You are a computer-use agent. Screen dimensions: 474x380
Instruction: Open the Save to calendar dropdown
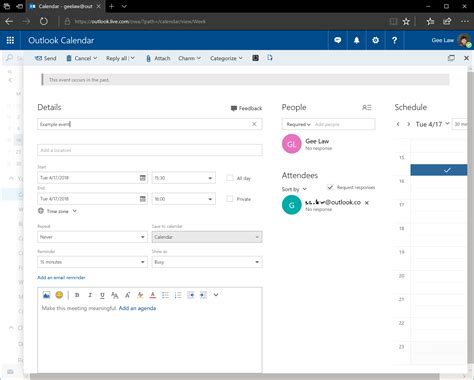click(x=207, y=237)
